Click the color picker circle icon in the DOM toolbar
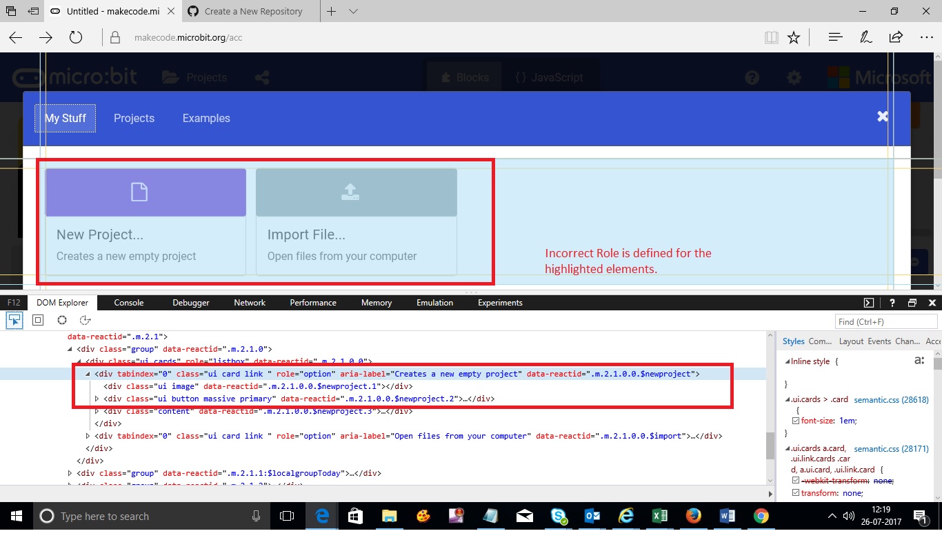Image resolution: width=942 pixels, height=560 pixels. coord(62,320)
